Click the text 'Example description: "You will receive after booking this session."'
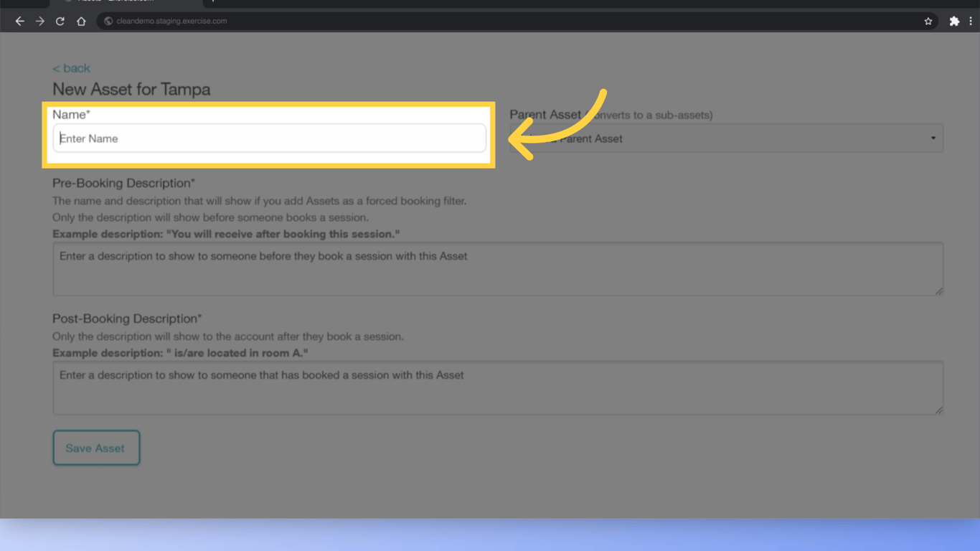 click(226, 234)
